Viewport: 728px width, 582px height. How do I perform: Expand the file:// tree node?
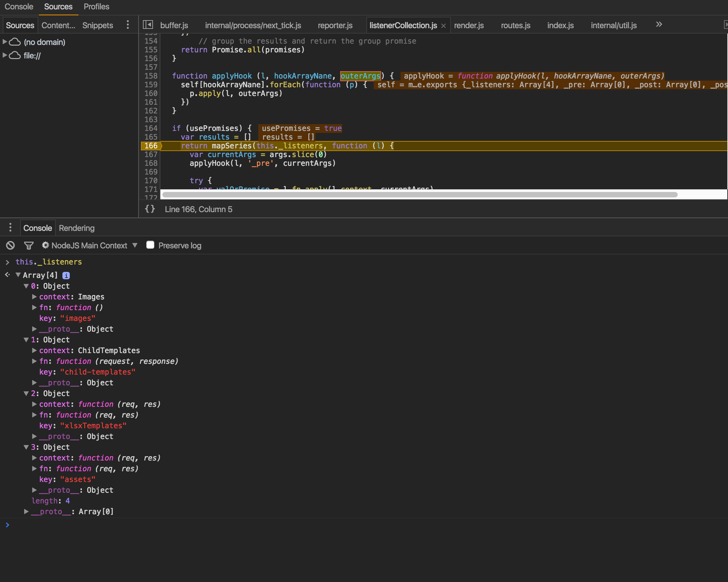pos(4,55)
